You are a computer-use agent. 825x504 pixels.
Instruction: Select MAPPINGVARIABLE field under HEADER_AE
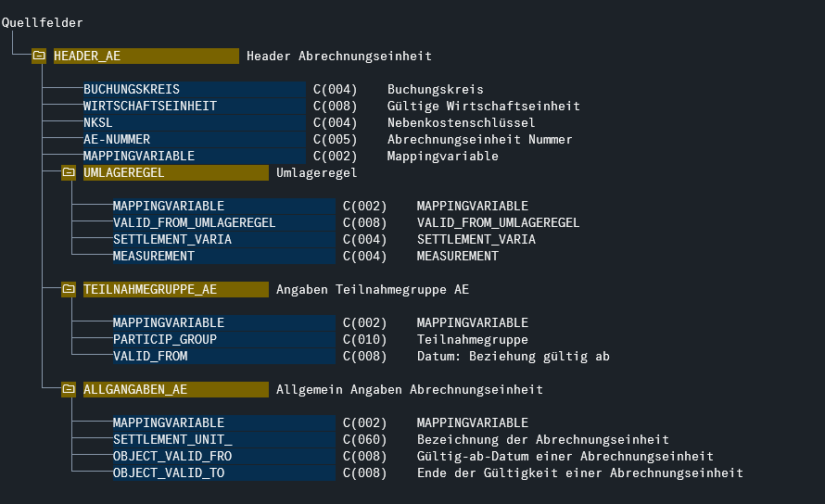point(194,157)
